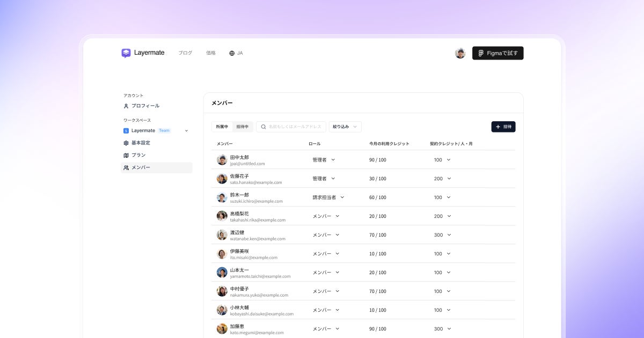Click the メンバー people icon in sidebar
This screenshot has height=338, width=644.
[126, 168]
